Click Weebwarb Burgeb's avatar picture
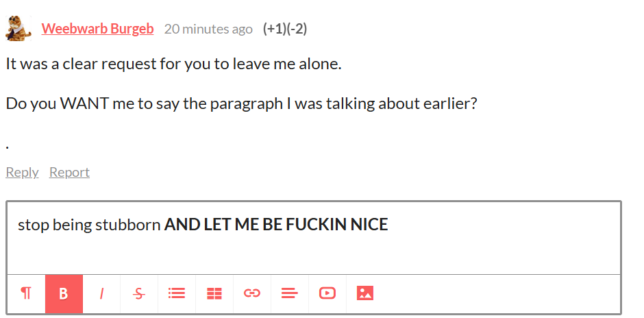The height and width of the screenshot is (318, 644). click(x=18, y=28)
